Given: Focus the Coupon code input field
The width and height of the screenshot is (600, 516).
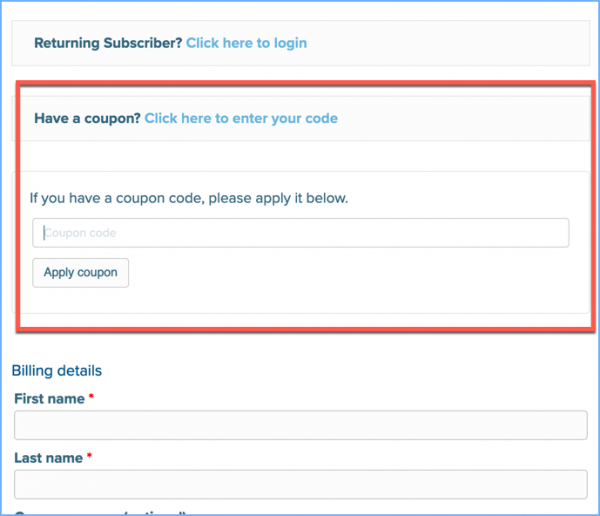Looking at the screenshot, I should [x=300, y=233].
